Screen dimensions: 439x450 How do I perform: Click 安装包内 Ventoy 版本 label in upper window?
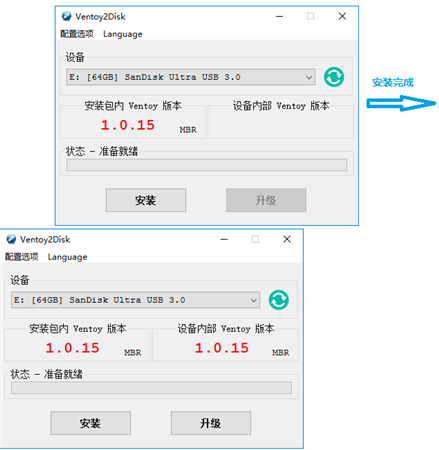pyautogui.click(x=133, y=106)
